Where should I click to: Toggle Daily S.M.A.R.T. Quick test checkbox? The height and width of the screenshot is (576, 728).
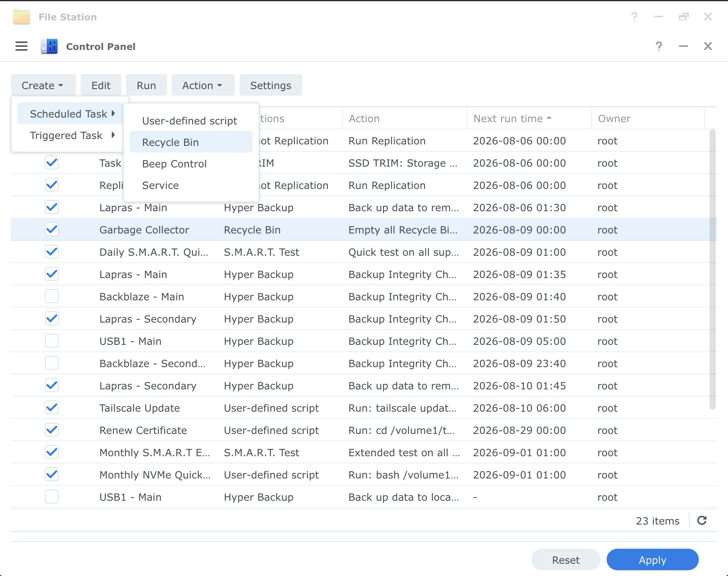(x=52, y=252)
